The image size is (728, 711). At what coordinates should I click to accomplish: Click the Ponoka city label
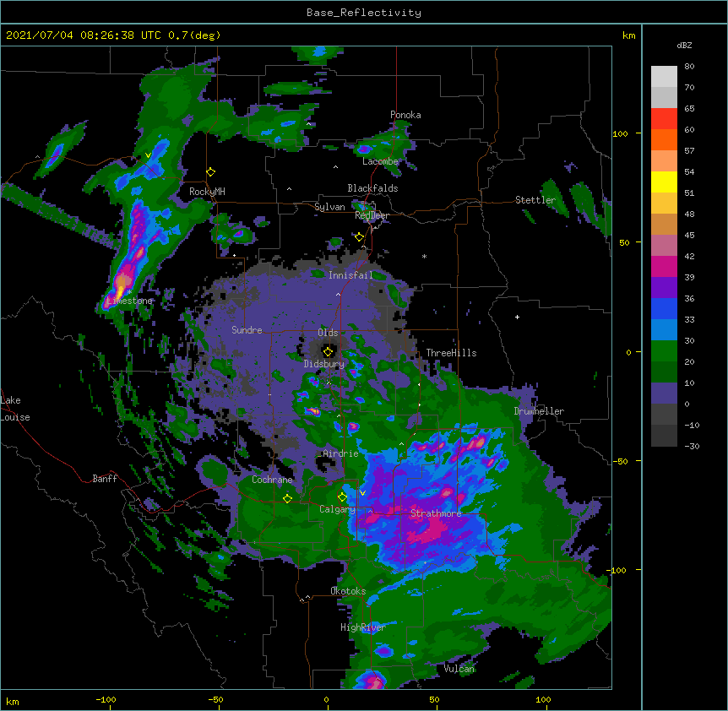click(405, 115)
